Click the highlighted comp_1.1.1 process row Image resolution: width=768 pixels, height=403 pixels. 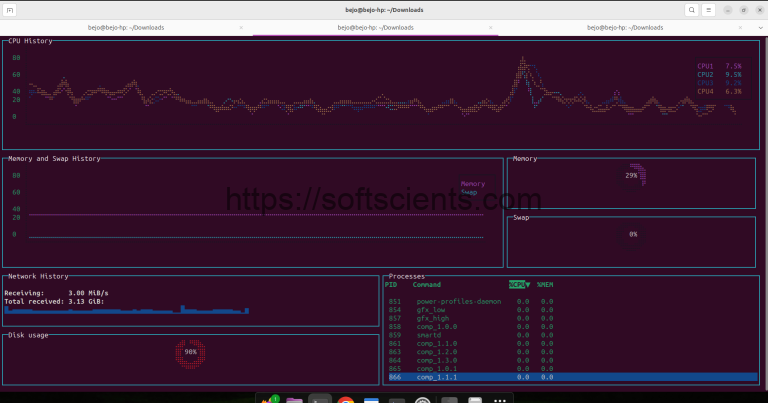tap(572, 377)
